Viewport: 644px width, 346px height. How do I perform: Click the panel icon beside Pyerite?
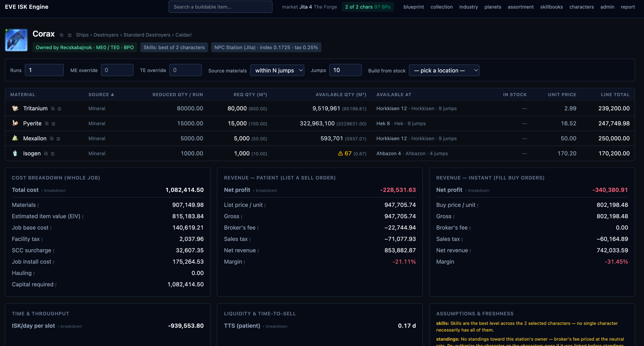point(53,123)
